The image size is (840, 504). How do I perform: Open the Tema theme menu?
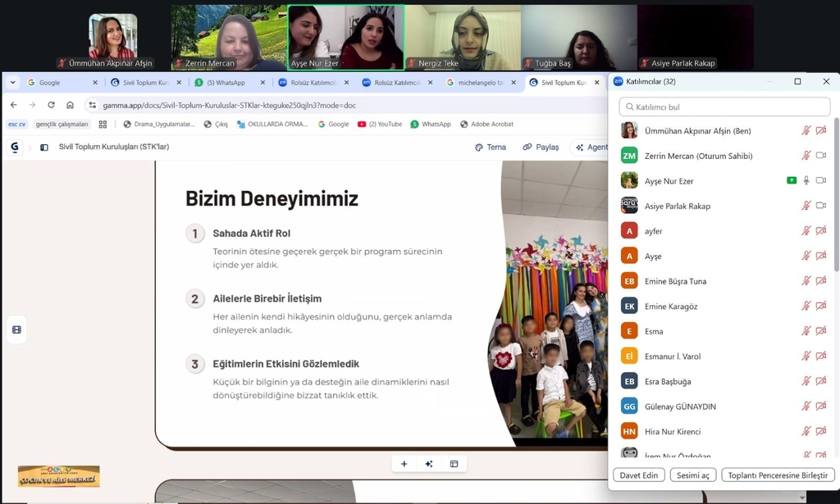click(491, 148)
